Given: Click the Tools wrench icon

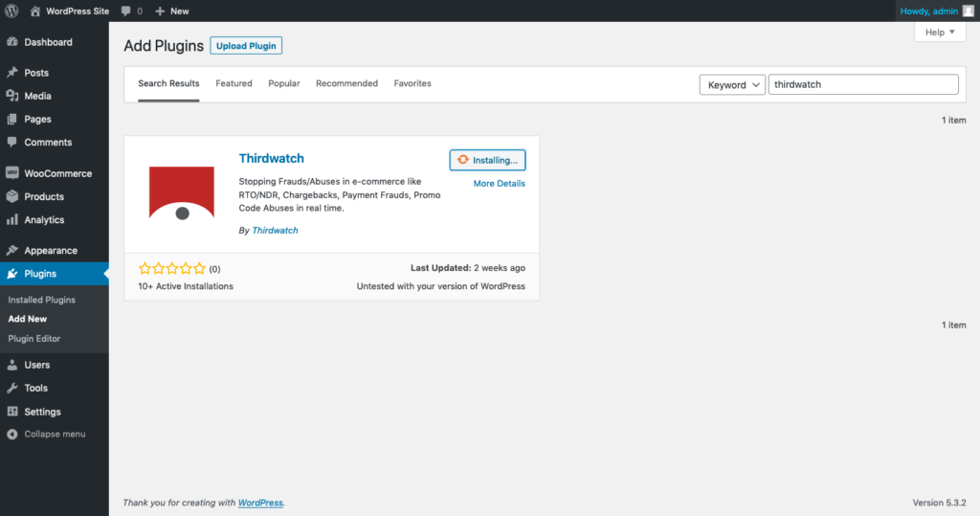Looking at the screenshot, I should point(11,388).
